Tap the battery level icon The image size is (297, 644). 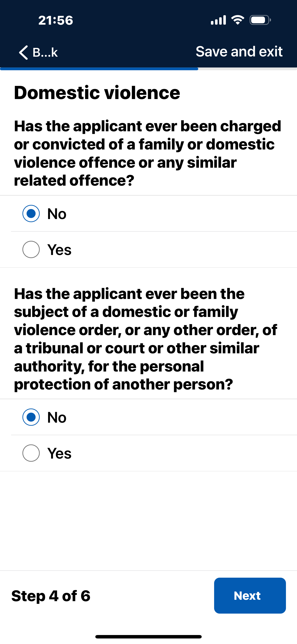pyautogui.click(x=260, y=20)
